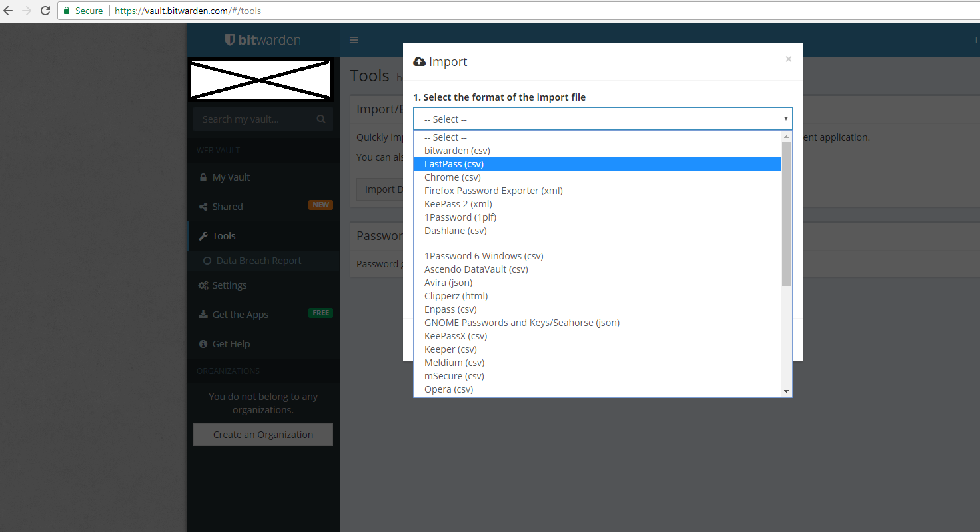Screen dimensions: 980x532
Task: Click the Search my vault field
Action: [x=263, y=119]
